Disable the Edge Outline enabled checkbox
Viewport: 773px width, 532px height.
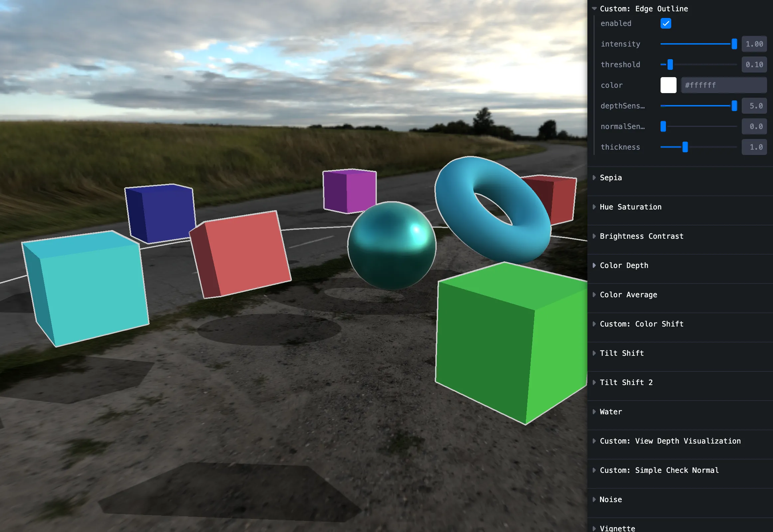(x=665, y=23)
